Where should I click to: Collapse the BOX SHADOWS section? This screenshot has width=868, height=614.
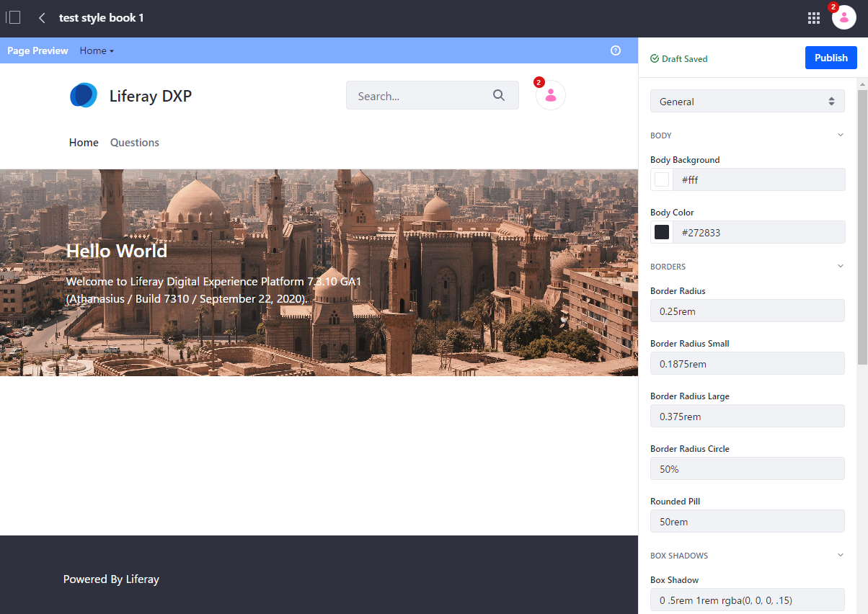click(x=840, y=555)
